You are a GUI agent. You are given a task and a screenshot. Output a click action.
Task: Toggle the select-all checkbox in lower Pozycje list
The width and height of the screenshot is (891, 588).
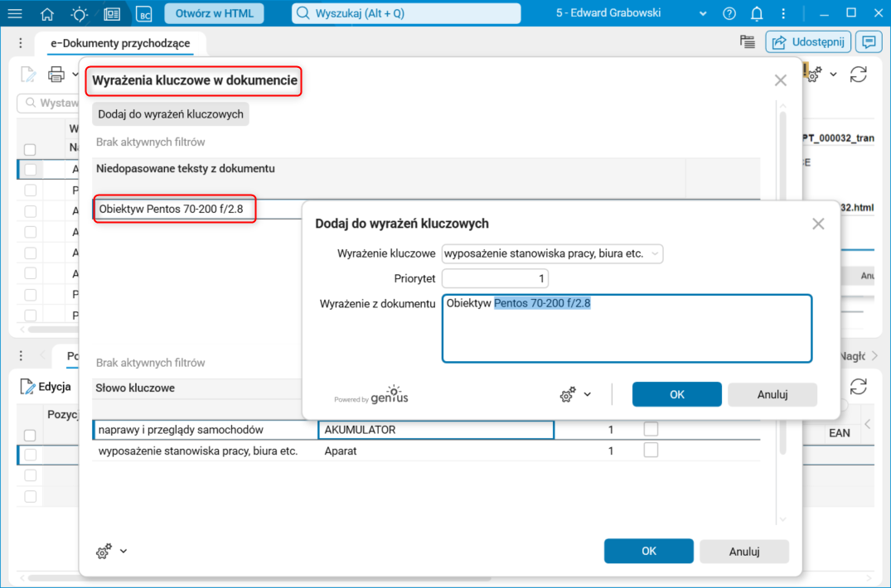click(30, 436)
